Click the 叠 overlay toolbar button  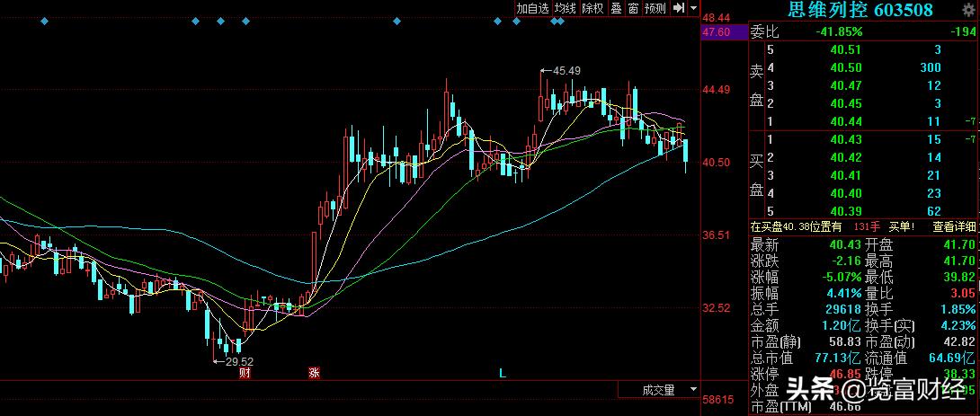click(x=616, y=8)
